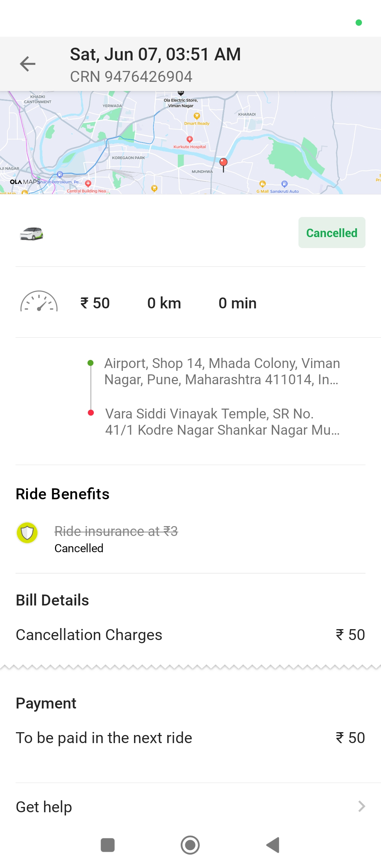Image resolution: width=381 pixels, height=868 pixels.
Task: Tap the back arrow in the header
Action: (x=28, y=64)
